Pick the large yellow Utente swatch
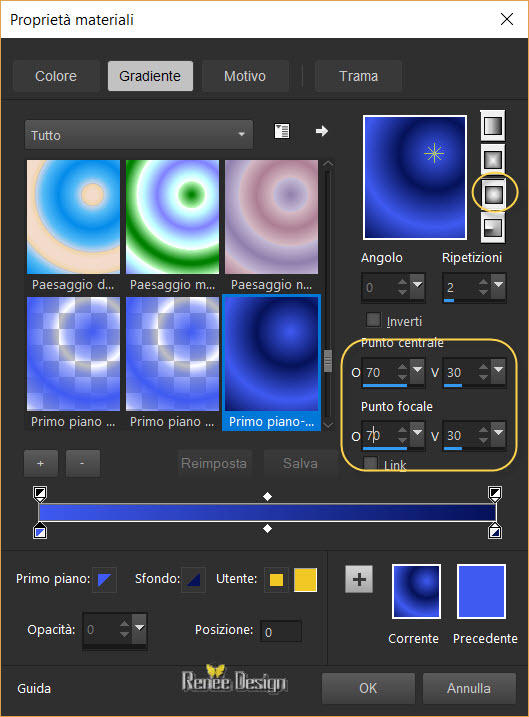Screen dimensions: 529x717 click(x=305, y=580)
